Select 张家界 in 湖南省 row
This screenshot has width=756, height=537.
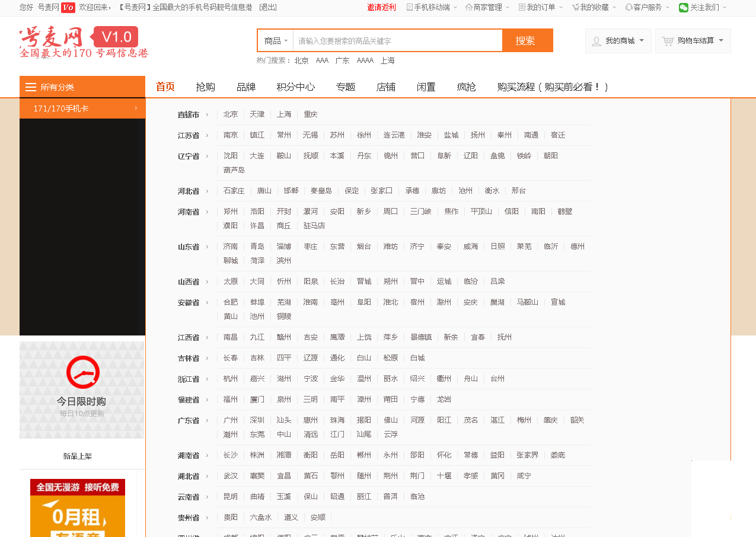click(528, 455)
